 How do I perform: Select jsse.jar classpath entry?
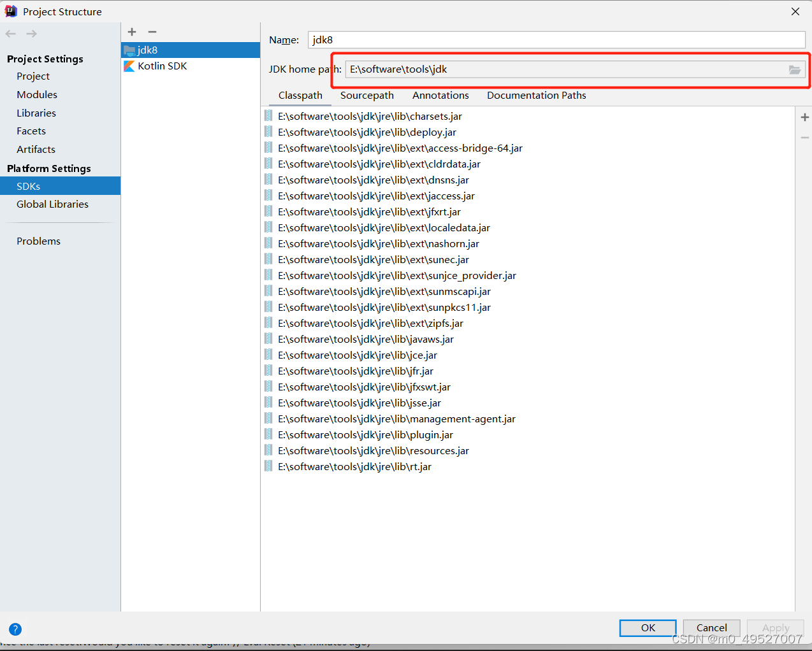click(359, 403)
